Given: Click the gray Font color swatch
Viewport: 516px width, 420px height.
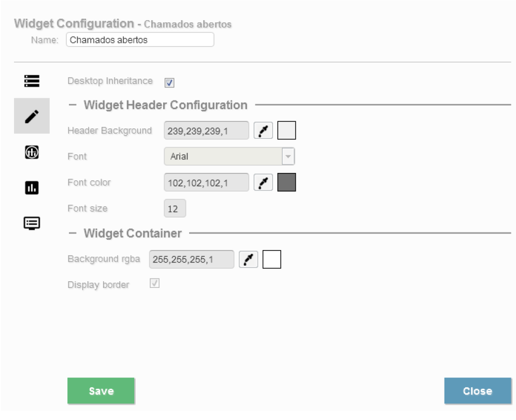Looking at the screenshot, I should click(x=286, y=182).
